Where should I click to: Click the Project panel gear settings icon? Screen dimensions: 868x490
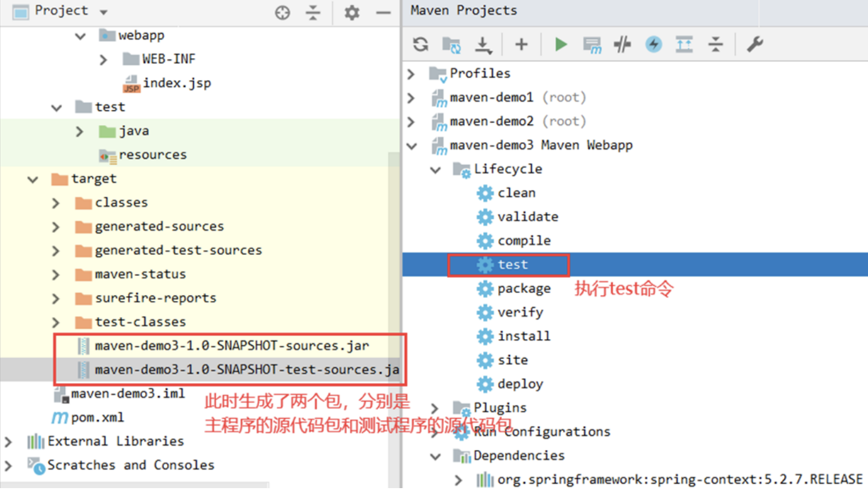[352, 13]
